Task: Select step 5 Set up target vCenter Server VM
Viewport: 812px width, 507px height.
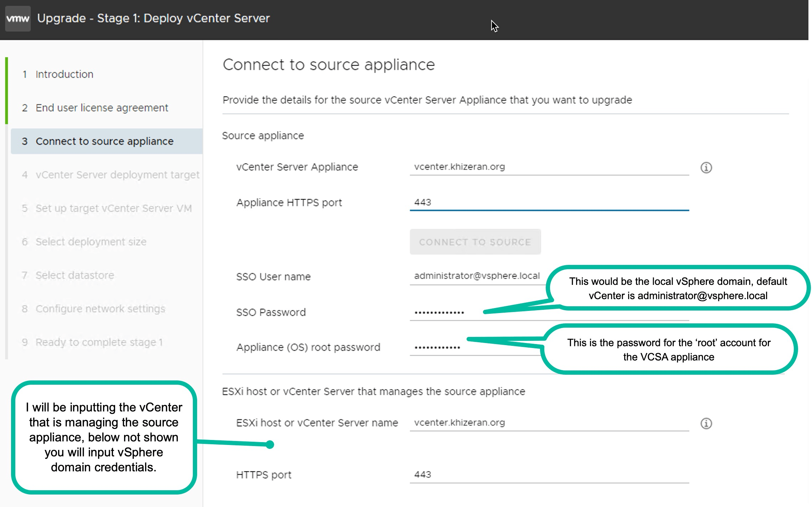Action: pos(106,208)
